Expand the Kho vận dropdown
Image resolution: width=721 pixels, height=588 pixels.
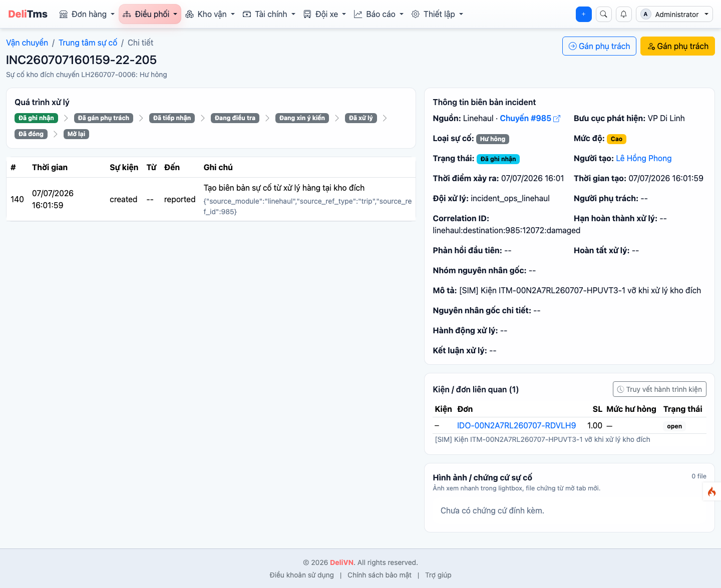[210, 14]
